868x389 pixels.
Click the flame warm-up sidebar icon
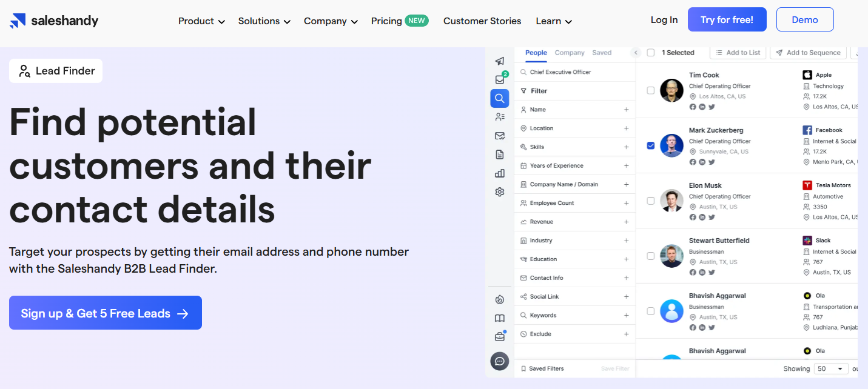tap(500, 299)
